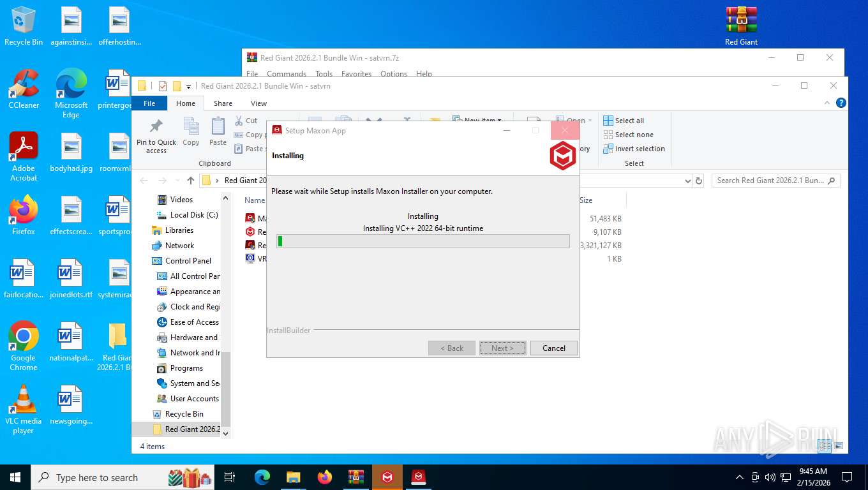Click Explorer Help question mark icon

841,103
